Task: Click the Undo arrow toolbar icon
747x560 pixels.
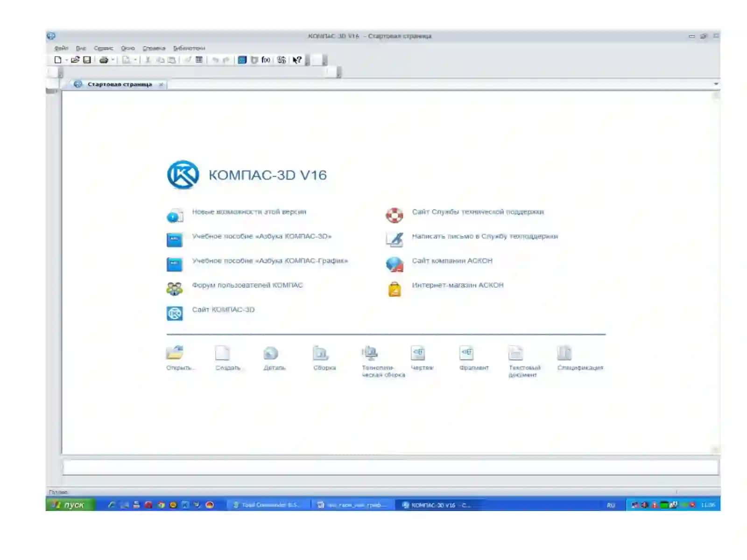Action: point(215,60)
